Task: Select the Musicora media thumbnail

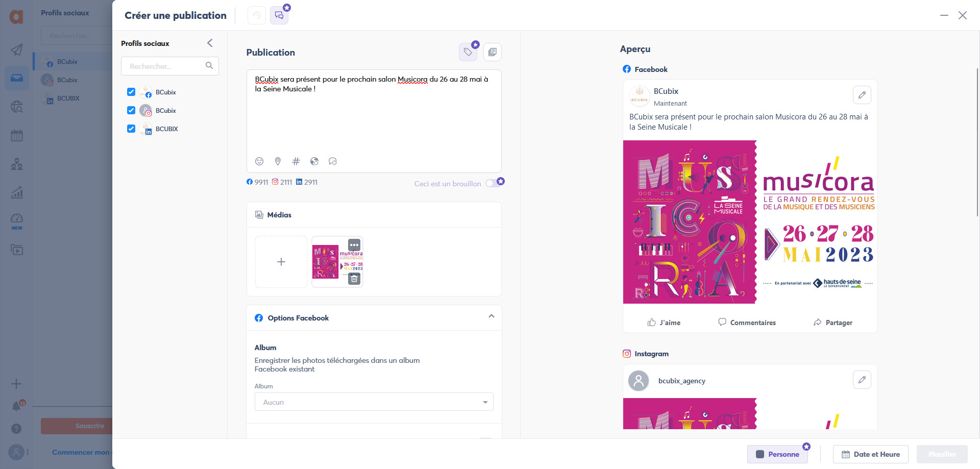Action: tap(337, 262)
